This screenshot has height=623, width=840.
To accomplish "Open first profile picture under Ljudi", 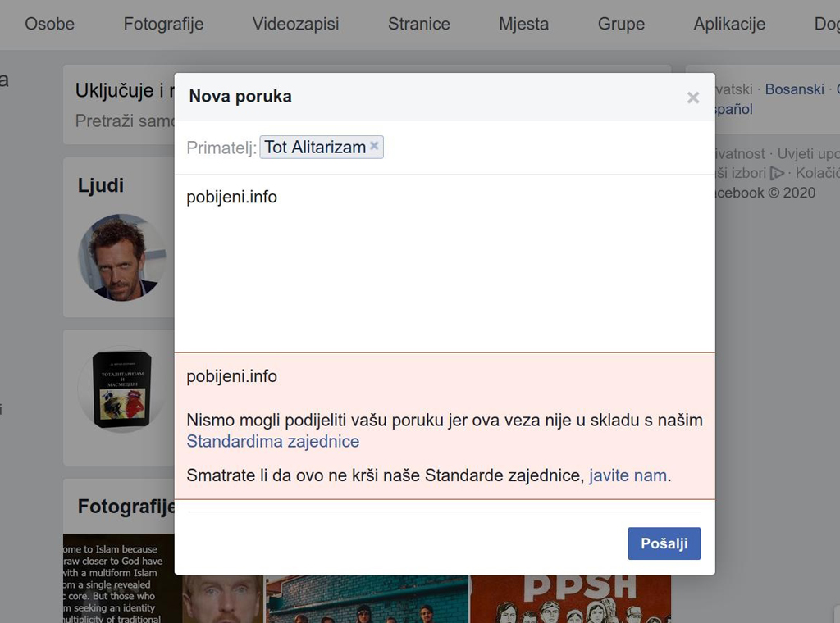I will pyautogui.click(x=121, y=257).
